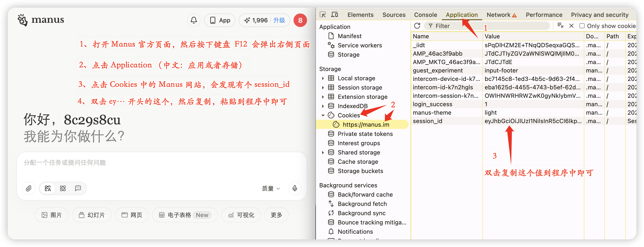Toggle the device toolbar icon
This screenshot has width=644, height=247.
click(x=334, y=15)
